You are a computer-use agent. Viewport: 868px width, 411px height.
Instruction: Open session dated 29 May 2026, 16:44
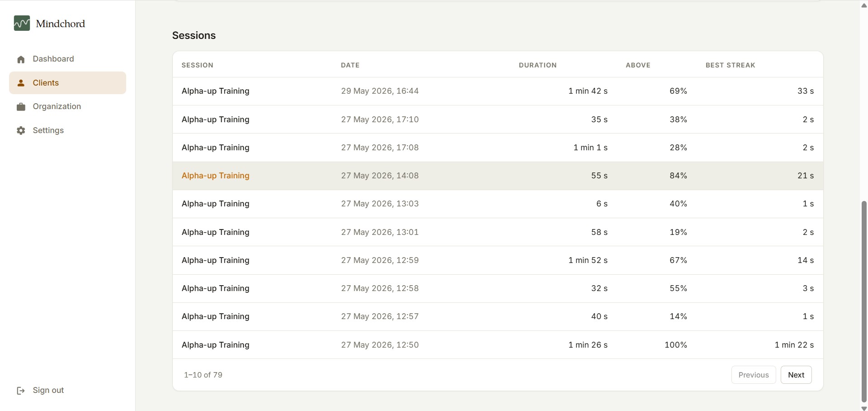coord(498,91)
